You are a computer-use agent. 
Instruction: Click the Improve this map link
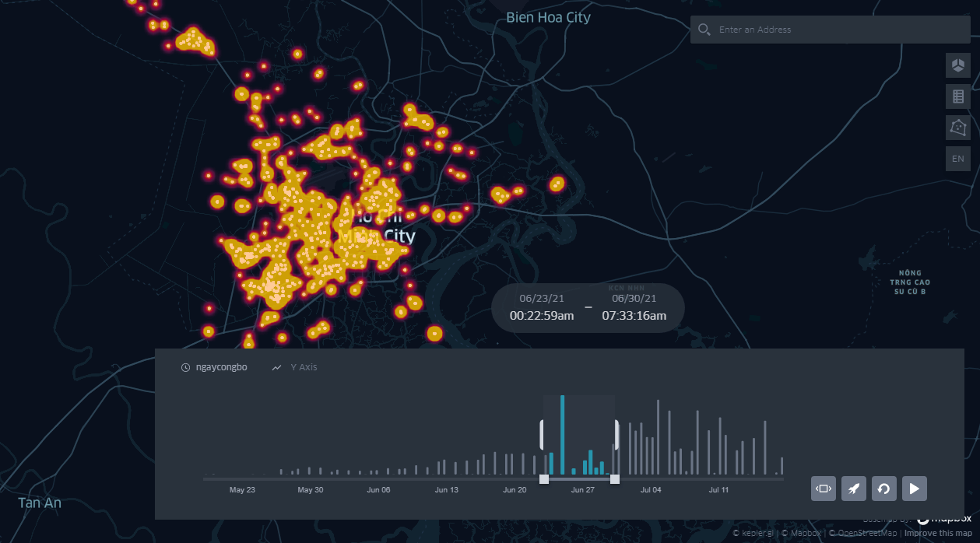coord(939,534)
